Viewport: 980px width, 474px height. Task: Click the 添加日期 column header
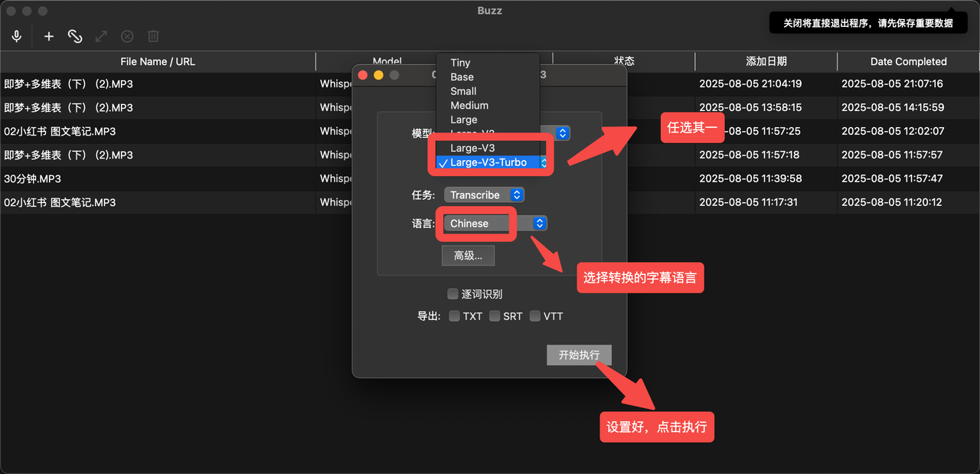(766, 61)
